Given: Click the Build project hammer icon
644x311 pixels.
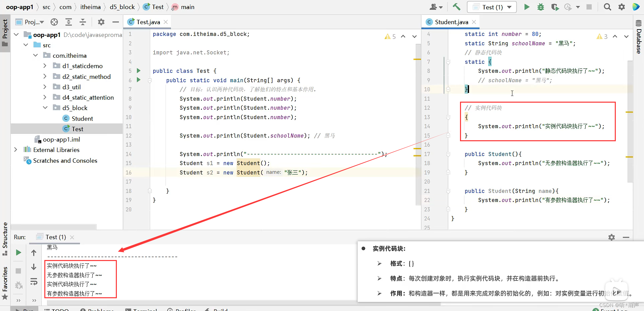Looking at the screenshot, I should (456, 7).
